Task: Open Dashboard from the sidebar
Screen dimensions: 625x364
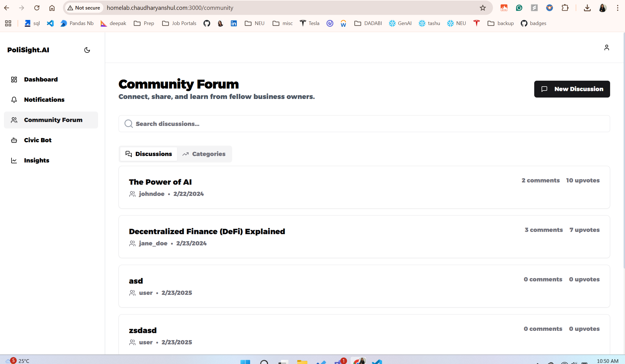Action: click(x=41, y=80)
